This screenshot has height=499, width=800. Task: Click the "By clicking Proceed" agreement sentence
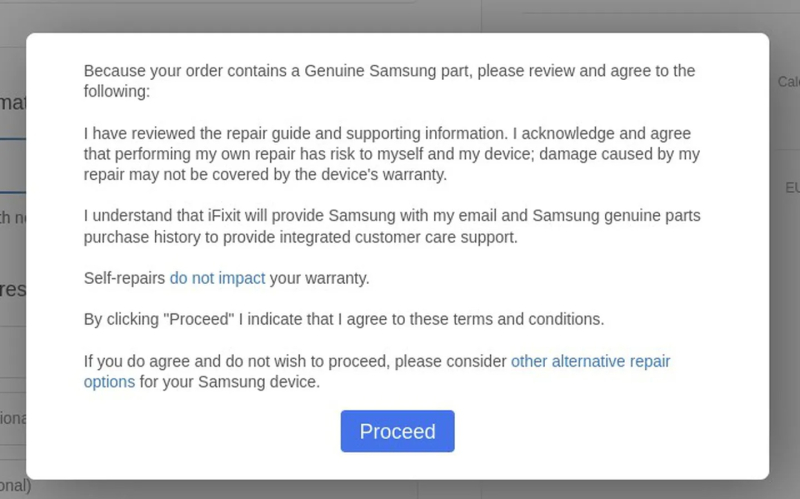coord(344,319)
